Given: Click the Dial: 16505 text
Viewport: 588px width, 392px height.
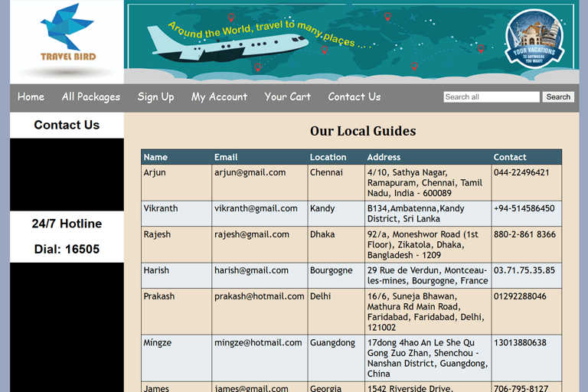Looking at the screenshot, I should [x=67, y=249].
